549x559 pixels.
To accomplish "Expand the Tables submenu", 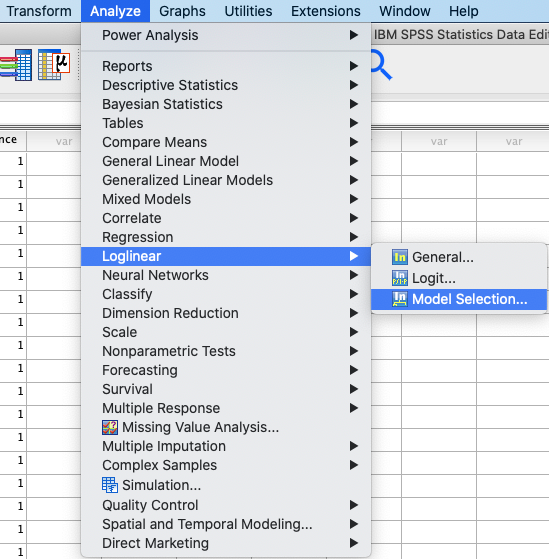I will (226, 123).
